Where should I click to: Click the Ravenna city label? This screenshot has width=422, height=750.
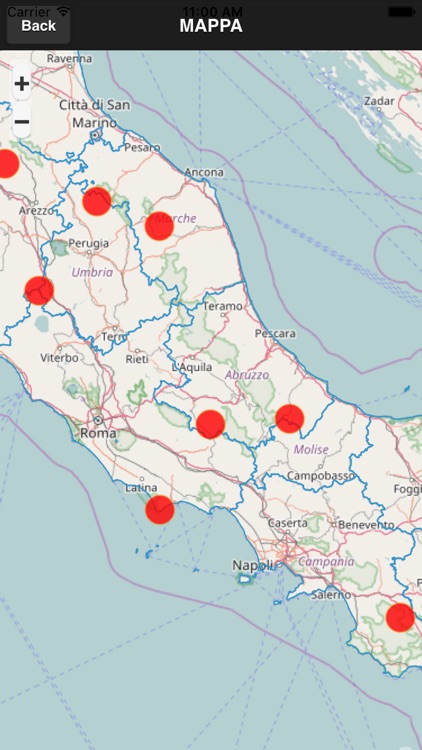point(69,58)
